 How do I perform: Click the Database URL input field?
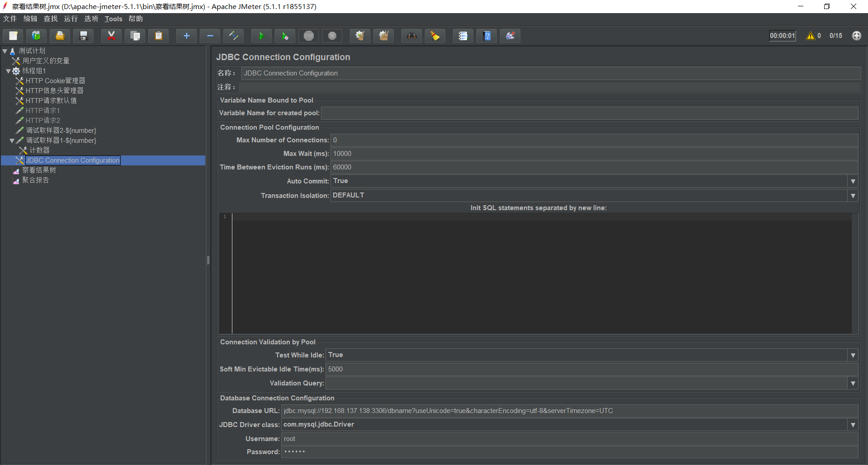click(452, 411)
